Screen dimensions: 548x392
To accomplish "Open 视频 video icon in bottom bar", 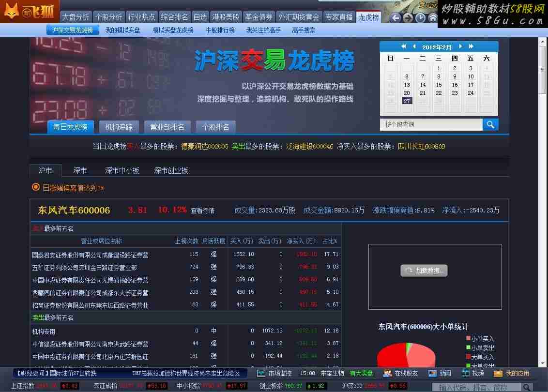I will click(466, 373).
